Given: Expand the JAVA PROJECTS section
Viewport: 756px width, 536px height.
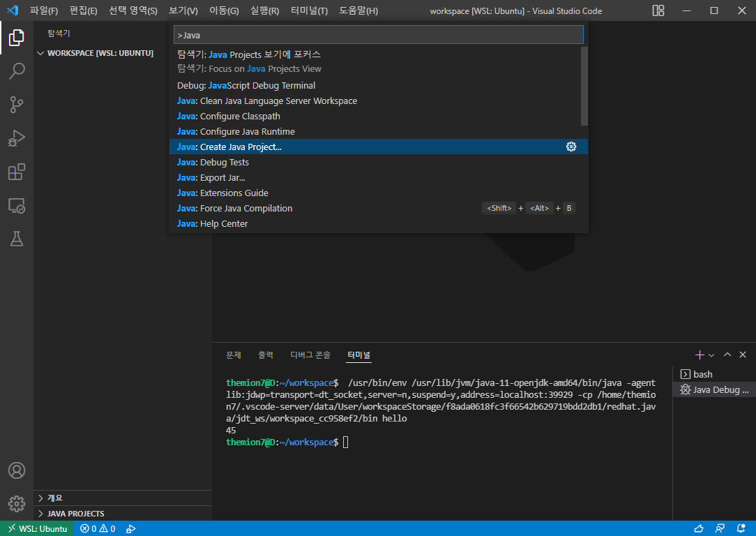Looking at the screenshot, I should [x=123, y=514].
